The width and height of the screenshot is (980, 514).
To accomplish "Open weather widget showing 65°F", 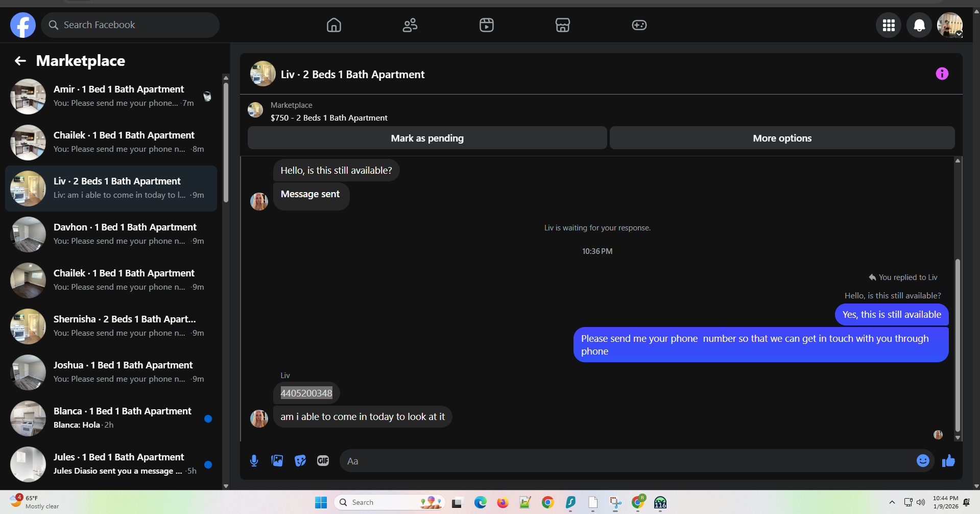I will (x=35, y=502).
